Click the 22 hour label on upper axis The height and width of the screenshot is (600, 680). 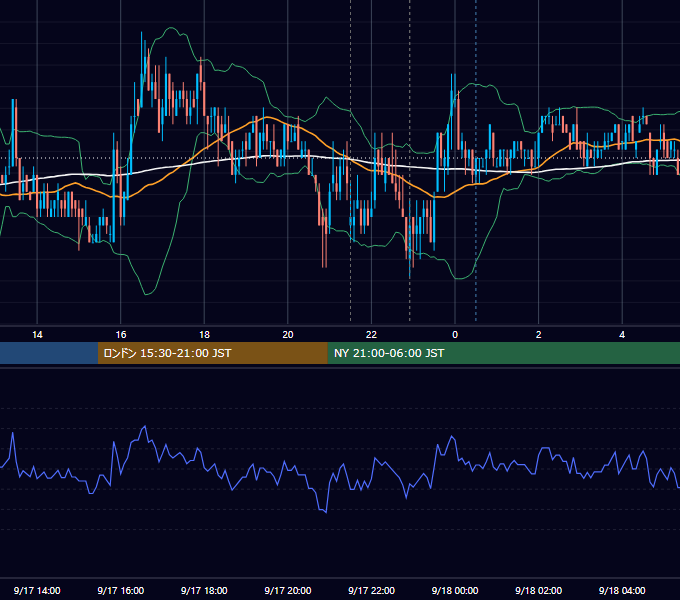(371, 335)
